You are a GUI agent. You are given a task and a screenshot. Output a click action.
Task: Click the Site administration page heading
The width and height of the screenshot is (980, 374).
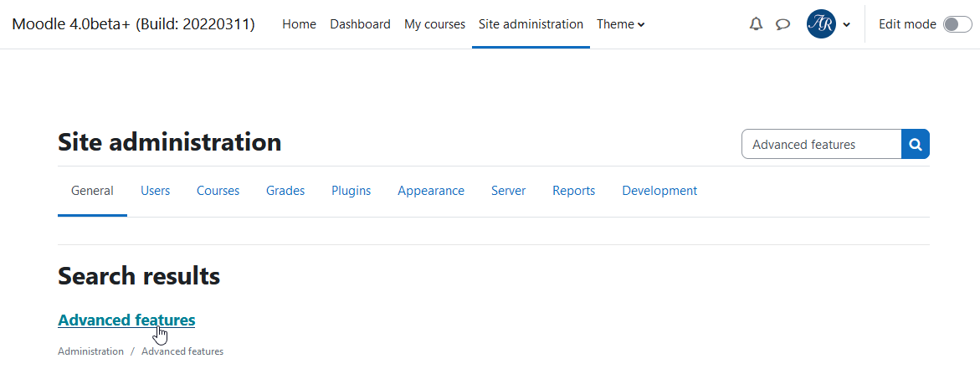pos(169,142)
